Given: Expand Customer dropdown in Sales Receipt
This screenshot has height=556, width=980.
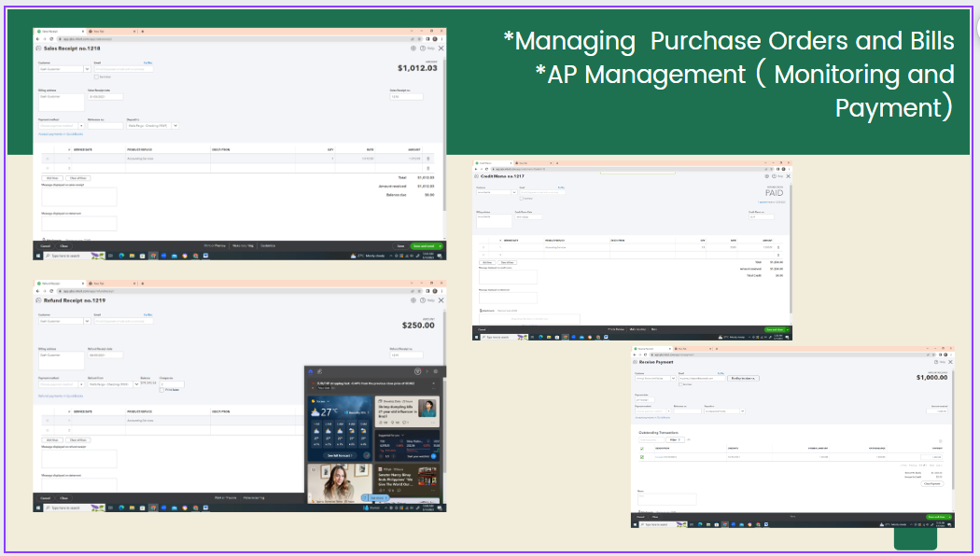Looking at the screenshot, I should pyautogui.click(x=87, y=69).
